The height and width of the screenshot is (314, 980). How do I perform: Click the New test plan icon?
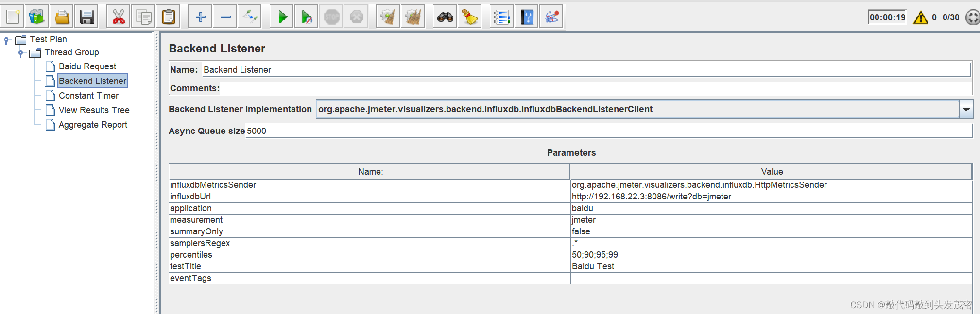click(12, 17)
